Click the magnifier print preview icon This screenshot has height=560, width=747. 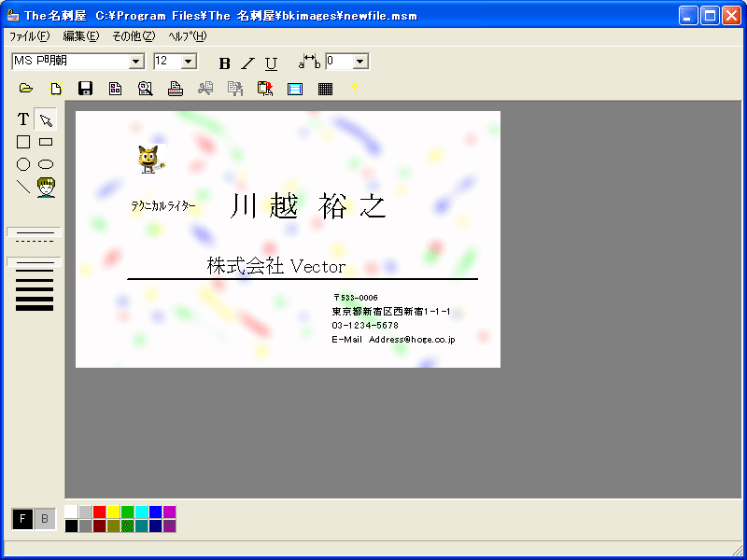146,88
